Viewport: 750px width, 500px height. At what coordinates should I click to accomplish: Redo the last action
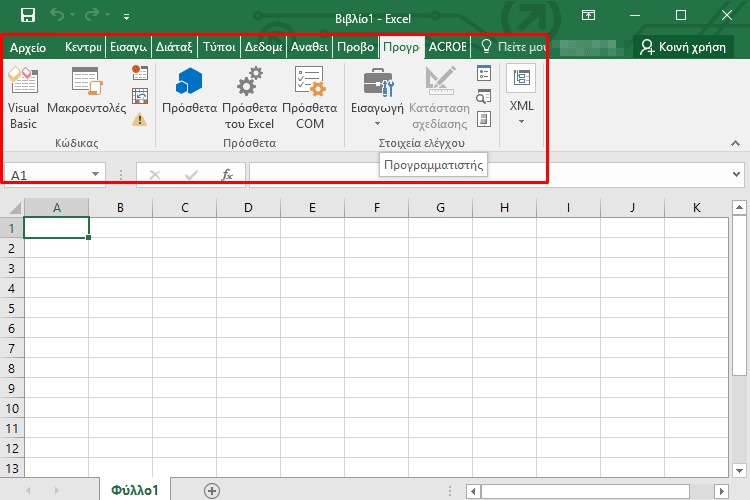pyautogui.click(x=92, y=15)
